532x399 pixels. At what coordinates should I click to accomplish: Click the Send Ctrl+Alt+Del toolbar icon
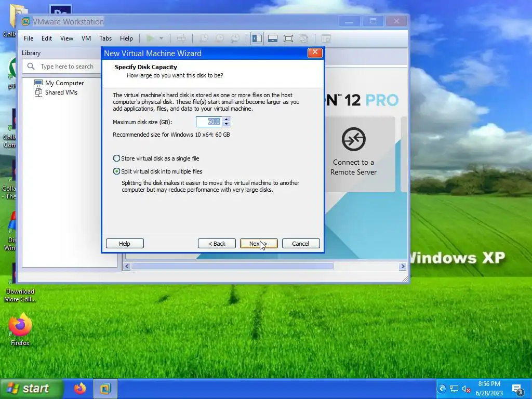tap(181, 38)
